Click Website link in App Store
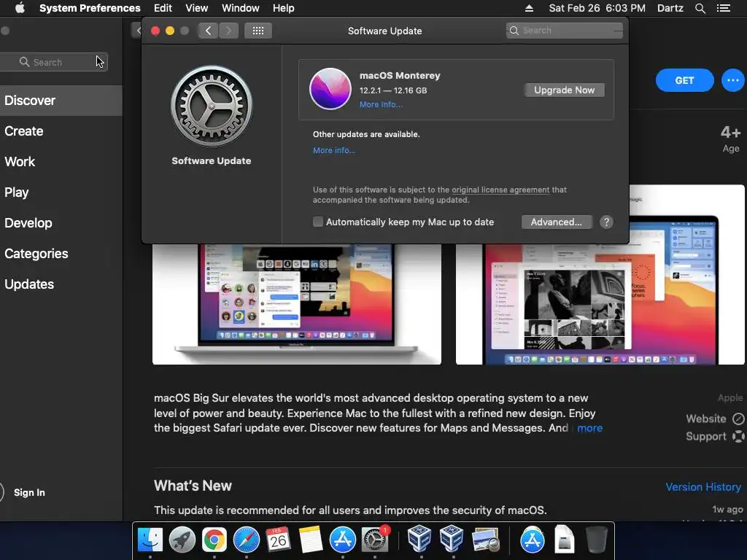This screenshot has width=747, height=560. [x=706, y=419]
